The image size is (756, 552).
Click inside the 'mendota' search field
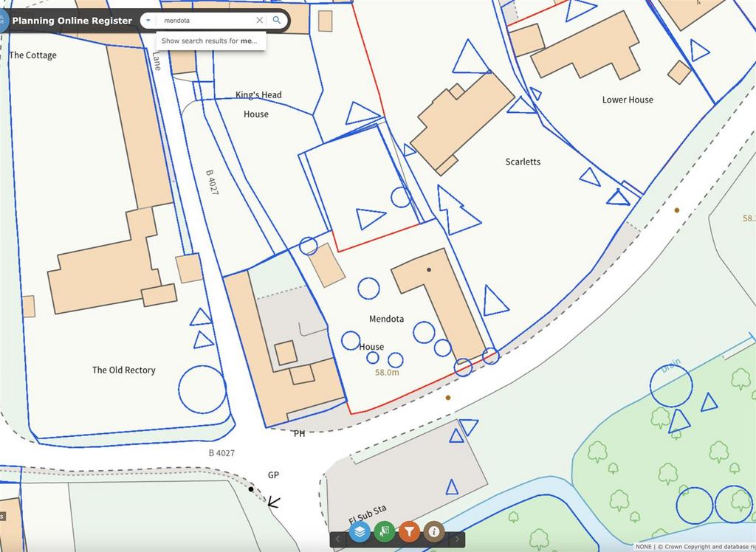tap(207, 20)
